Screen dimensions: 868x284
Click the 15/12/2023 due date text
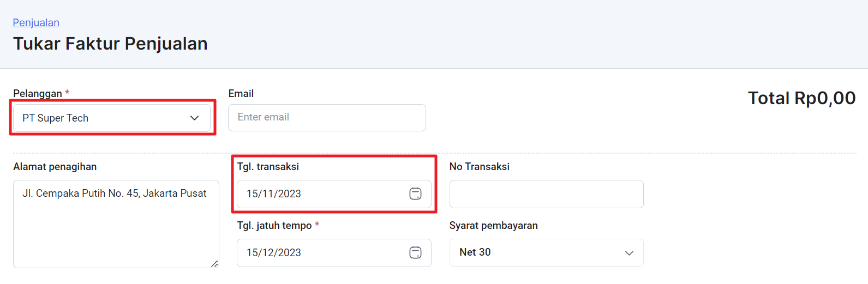tap(273, 252)
